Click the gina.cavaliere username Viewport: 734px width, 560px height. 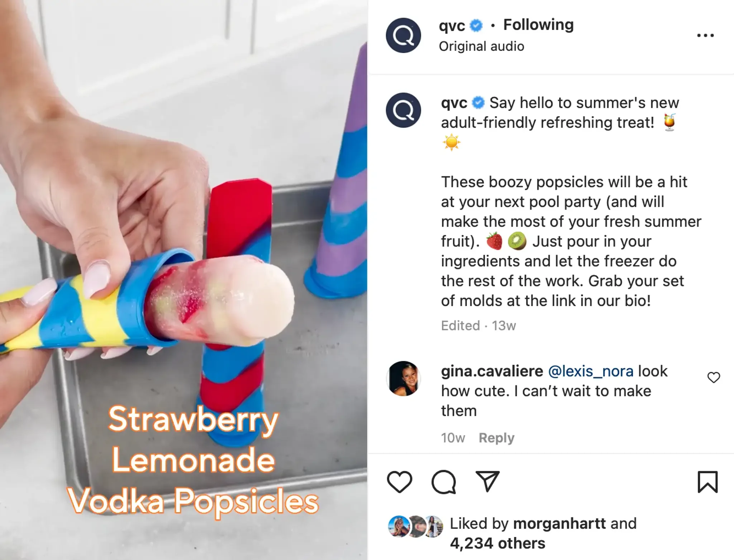coord(492,372)
